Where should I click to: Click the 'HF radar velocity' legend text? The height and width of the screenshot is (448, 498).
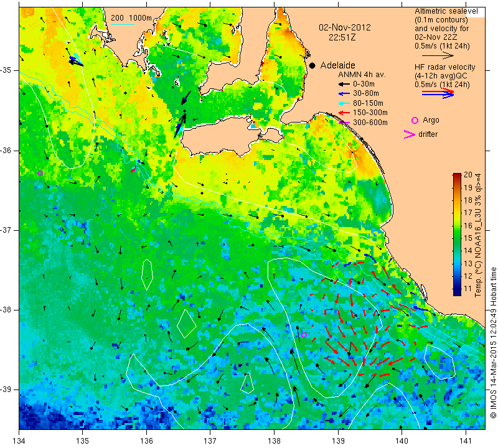click(444, 67)
